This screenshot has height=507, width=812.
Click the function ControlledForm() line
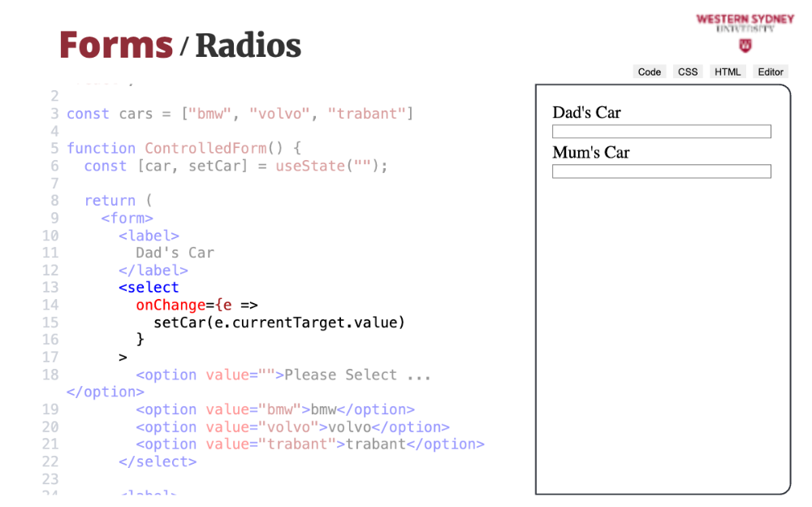(184, 149)
